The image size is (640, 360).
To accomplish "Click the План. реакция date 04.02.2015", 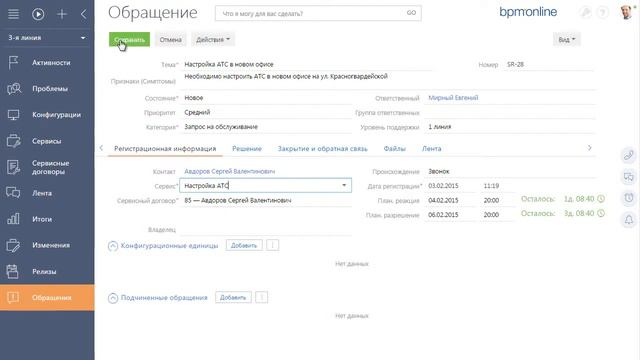I will pyautogui.click(x=443, y=200).
